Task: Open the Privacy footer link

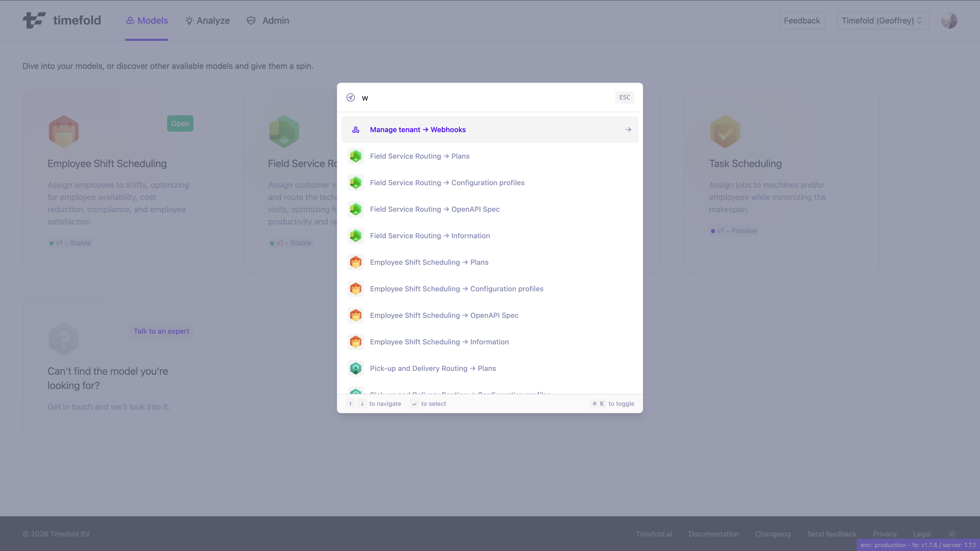Action: click(885, 534)
